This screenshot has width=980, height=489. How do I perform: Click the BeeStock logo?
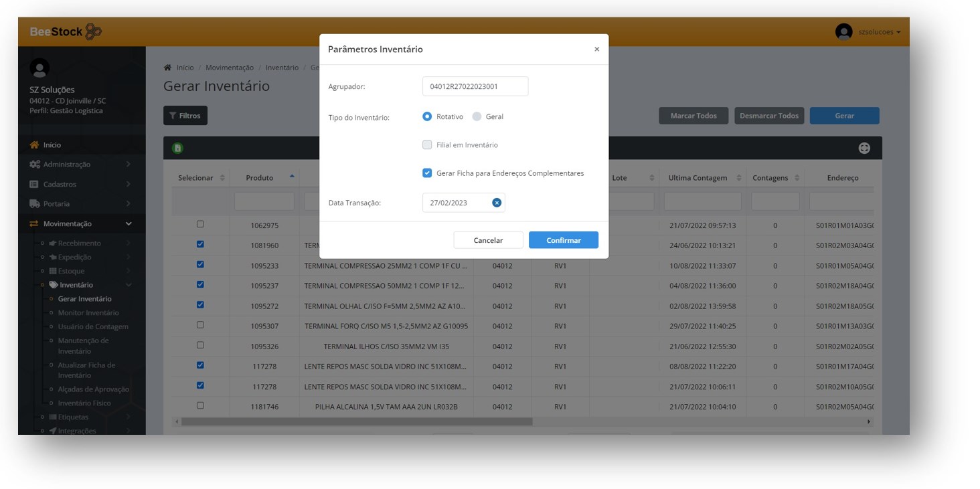point(66,31)
